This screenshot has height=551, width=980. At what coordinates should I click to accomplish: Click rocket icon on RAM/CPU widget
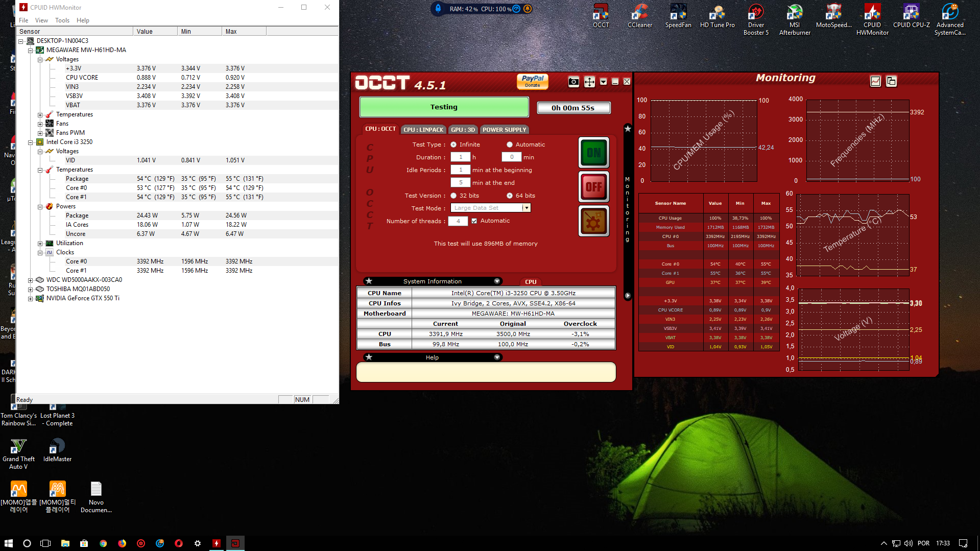coord(438,9)
